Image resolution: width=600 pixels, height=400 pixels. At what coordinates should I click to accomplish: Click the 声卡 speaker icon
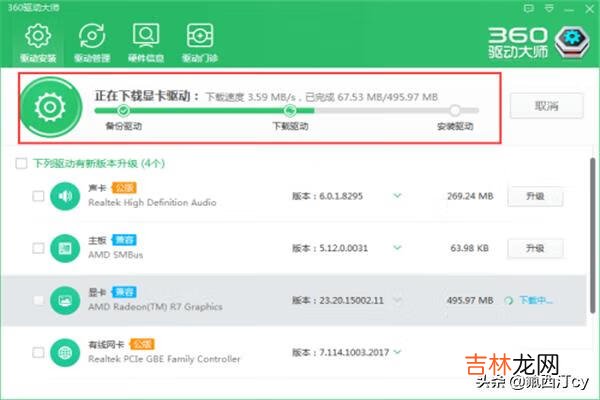[x=65, y=196]
